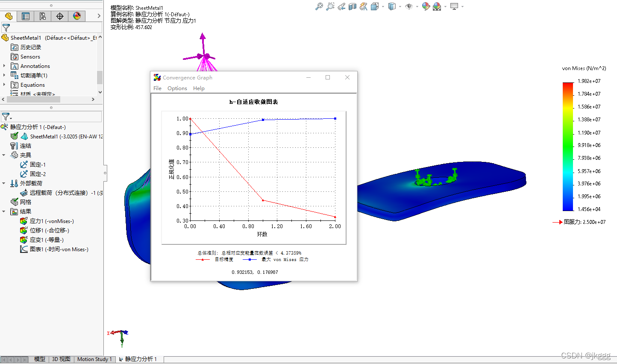Image resolution: width=617 pixels, height=364 pixels.
Task: Select the Equations folder icon
Action: click(x=15, y=85)
